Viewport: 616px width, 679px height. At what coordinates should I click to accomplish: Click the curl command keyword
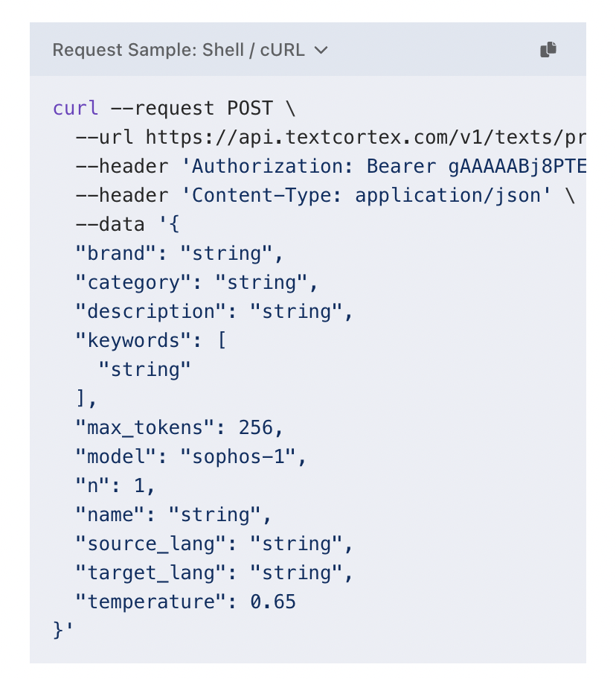click(75, 108)
